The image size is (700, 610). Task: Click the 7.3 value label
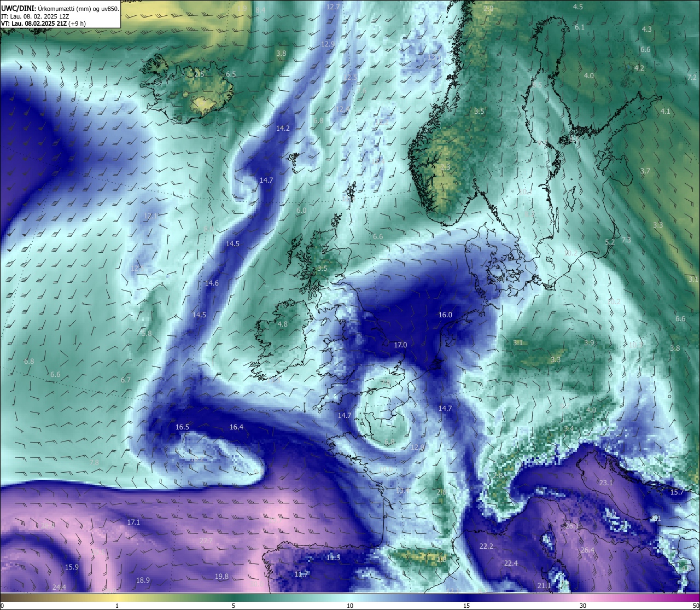pos(627,240)
